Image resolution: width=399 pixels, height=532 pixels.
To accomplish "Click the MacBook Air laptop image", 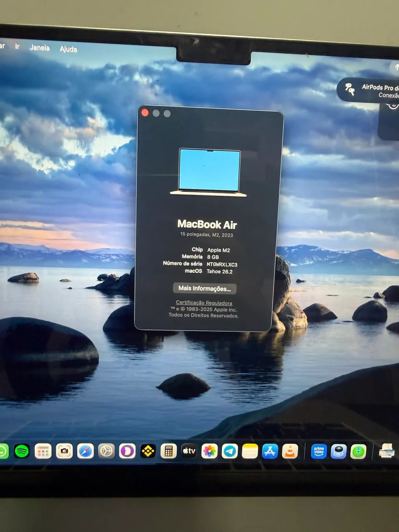I will click(209, 172).
